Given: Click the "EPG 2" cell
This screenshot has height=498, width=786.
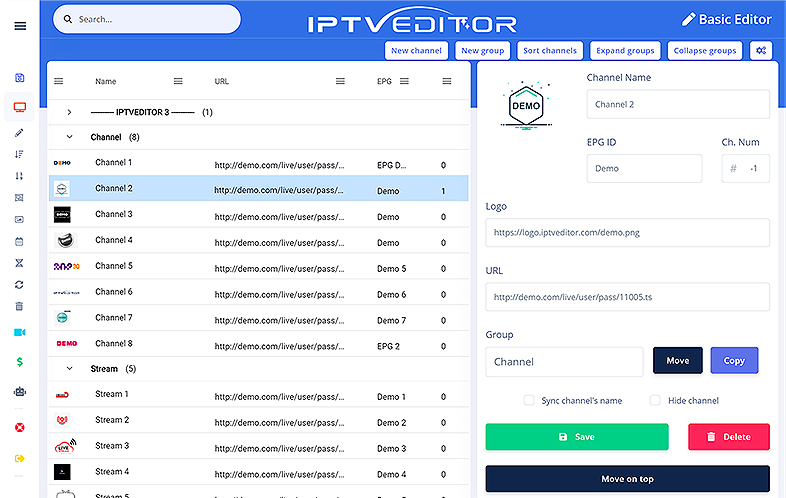Looking at the screenshot, I should (388, 347).
